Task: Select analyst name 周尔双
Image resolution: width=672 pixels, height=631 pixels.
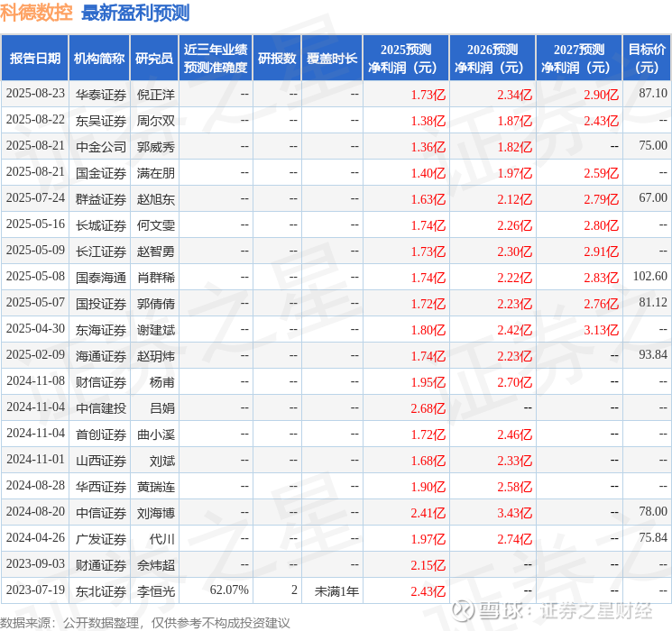Action: [155, 121]
